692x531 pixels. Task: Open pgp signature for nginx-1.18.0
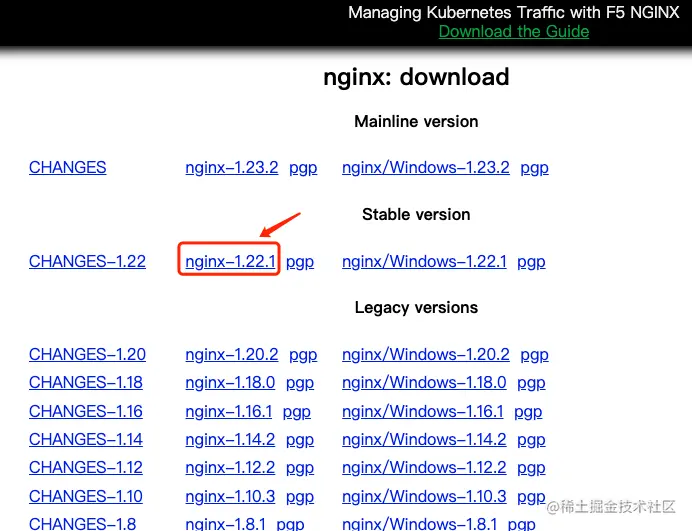[300, 384]
